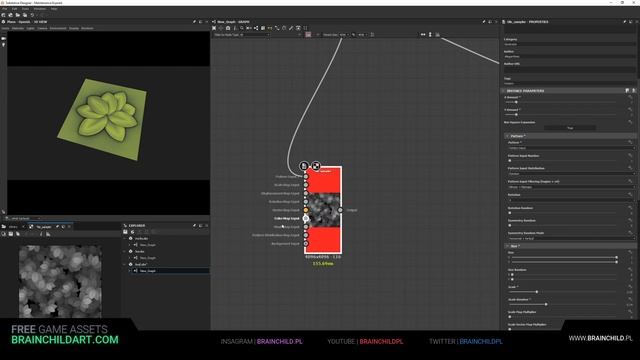640x360 pixels.
Task: Click the Color Map Input connector
Action: coord(306,218)
